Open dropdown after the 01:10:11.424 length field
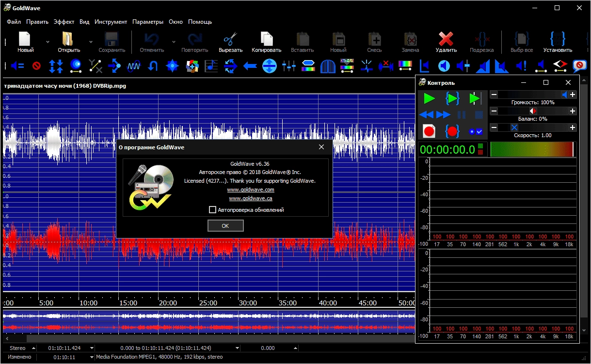Screen dimensions: 591x364 91,348
